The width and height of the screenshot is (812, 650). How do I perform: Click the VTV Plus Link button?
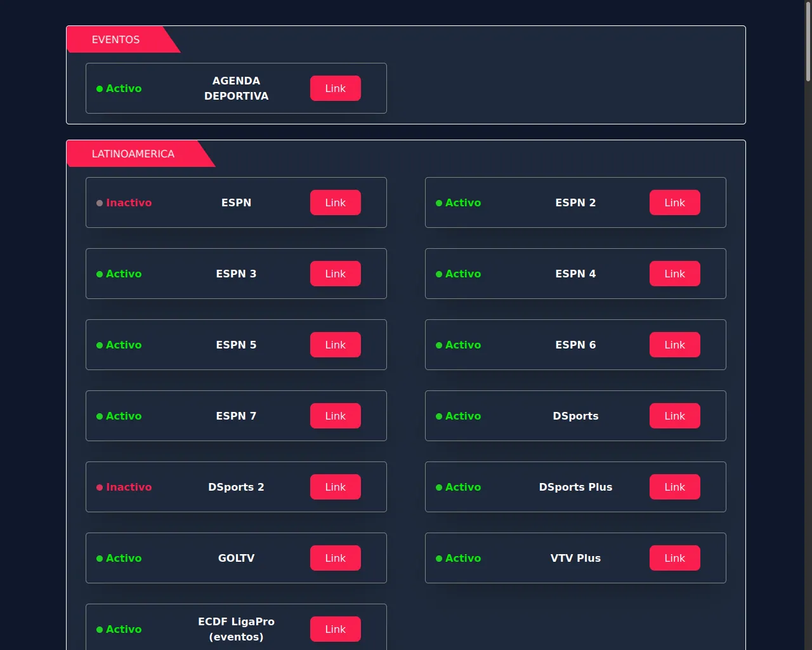tap(675, 558)
